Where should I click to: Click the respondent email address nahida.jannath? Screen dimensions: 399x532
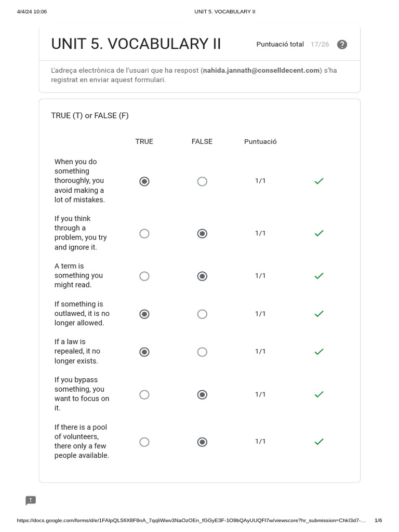(x=261, y=71)
